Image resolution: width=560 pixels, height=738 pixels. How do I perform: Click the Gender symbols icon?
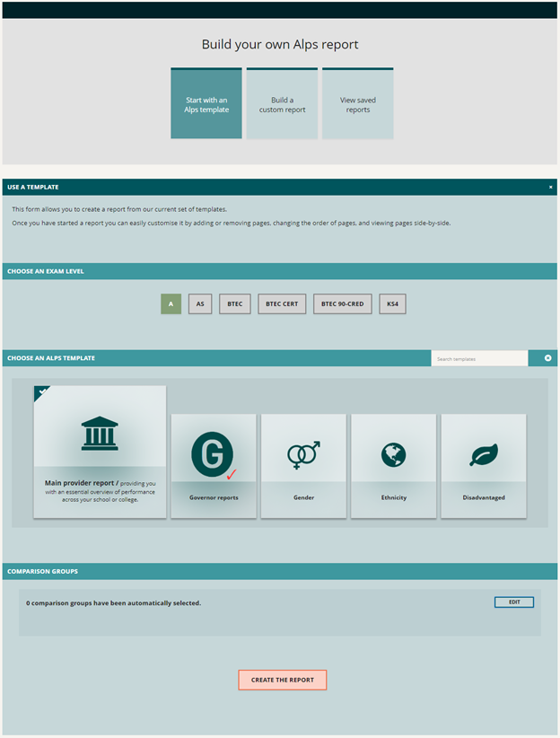coord(303,455)
